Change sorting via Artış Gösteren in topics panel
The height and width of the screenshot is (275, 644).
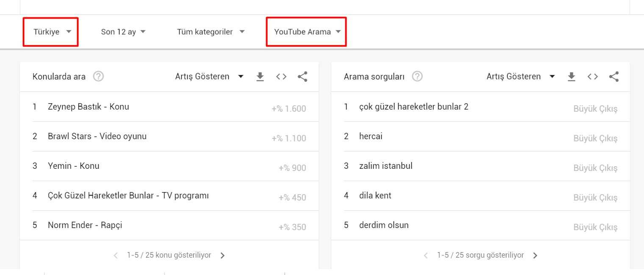click(x=208, y=76)
